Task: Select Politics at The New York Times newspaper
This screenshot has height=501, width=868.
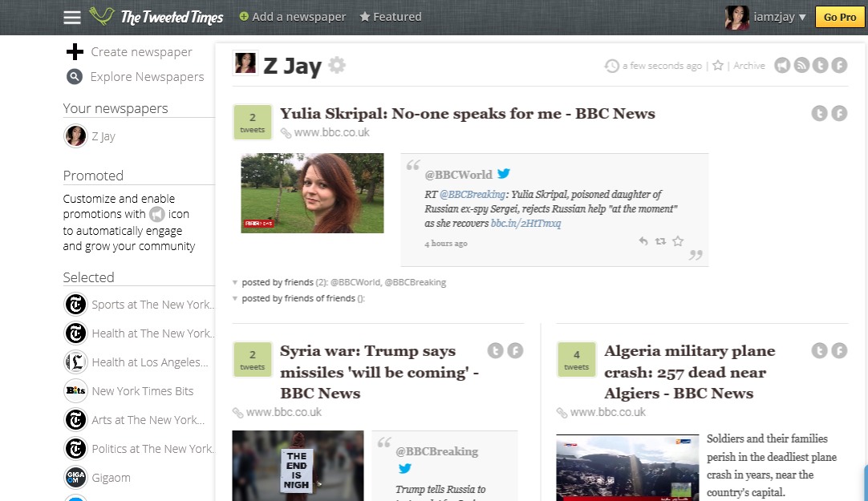Action: pos(152,449)
